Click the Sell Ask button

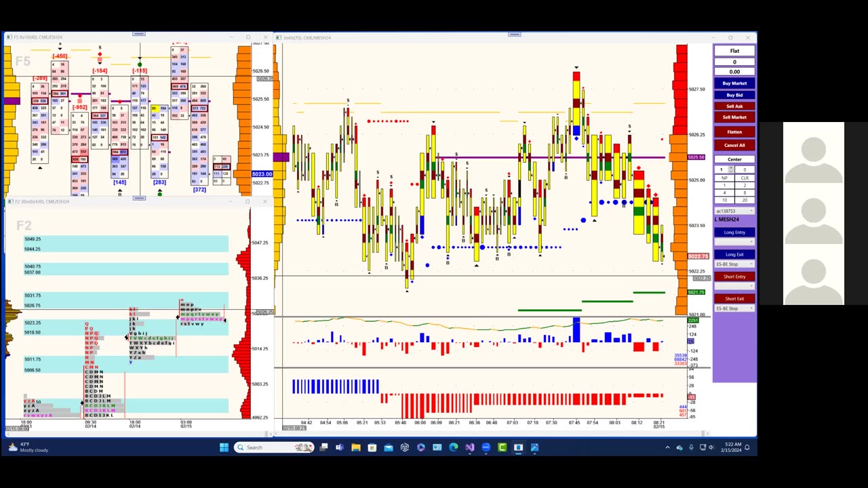(734, 106)
